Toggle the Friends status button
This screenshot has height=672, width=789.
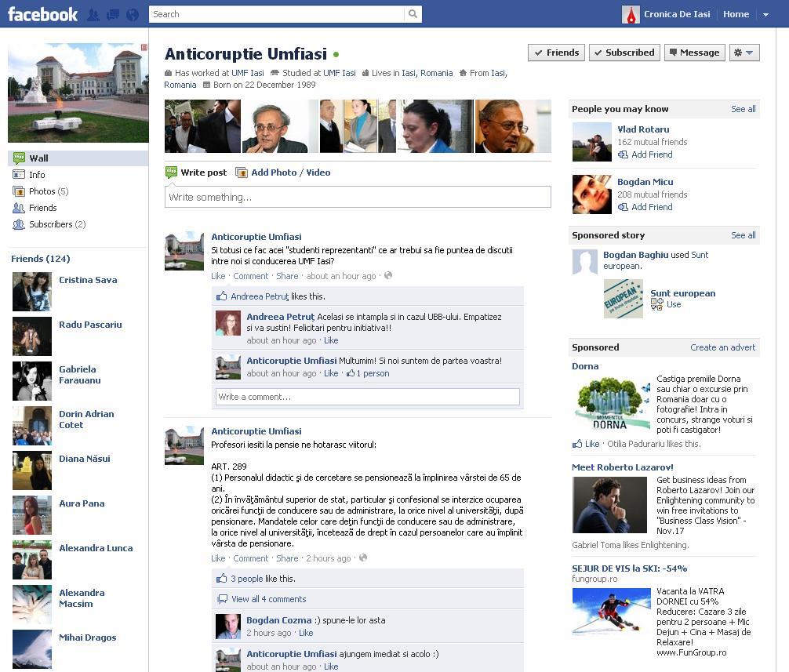click(557, 53)
